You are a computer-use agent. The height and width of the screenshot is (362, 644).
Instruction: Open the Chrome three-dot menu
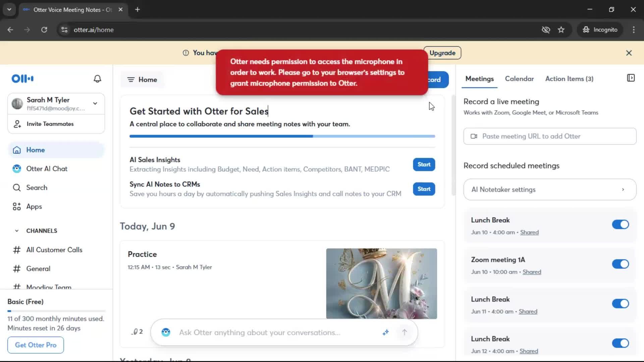(x=634, y=30)
